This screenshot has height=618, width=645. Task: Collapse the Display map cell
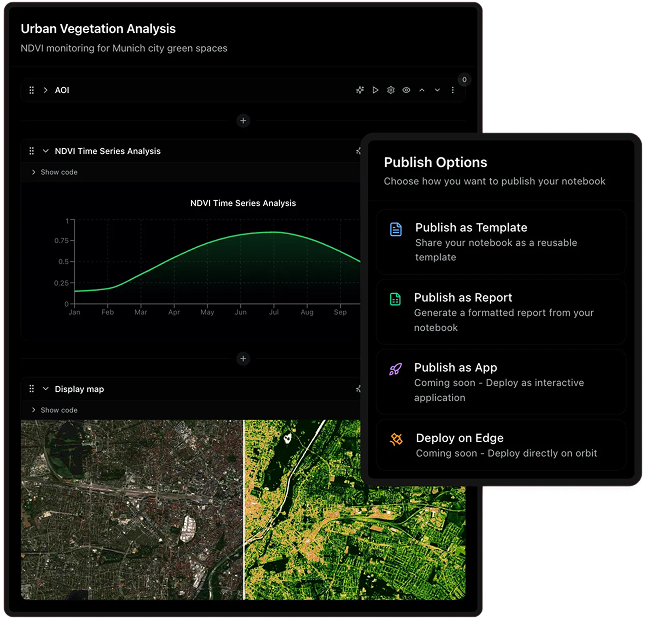click(45, 389)
